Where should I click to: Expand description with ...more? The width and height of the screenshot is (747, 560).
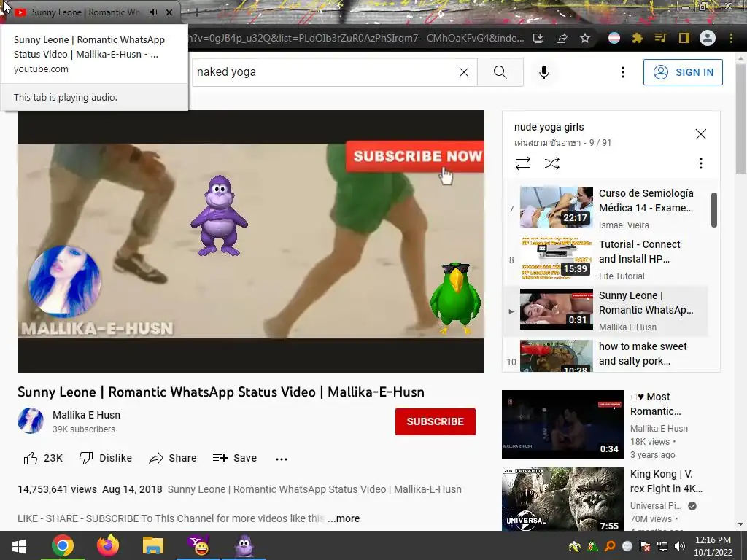pos(344,518)
